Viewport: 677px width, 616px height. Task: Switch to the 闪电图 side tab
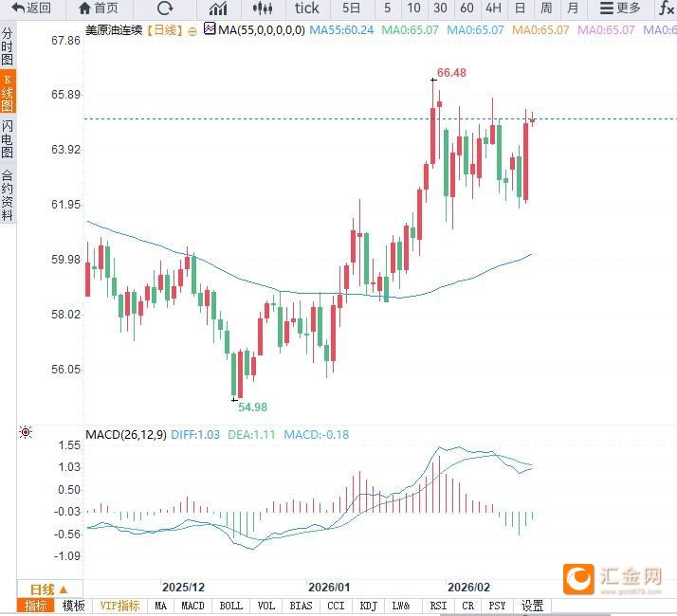coord(8,138)
